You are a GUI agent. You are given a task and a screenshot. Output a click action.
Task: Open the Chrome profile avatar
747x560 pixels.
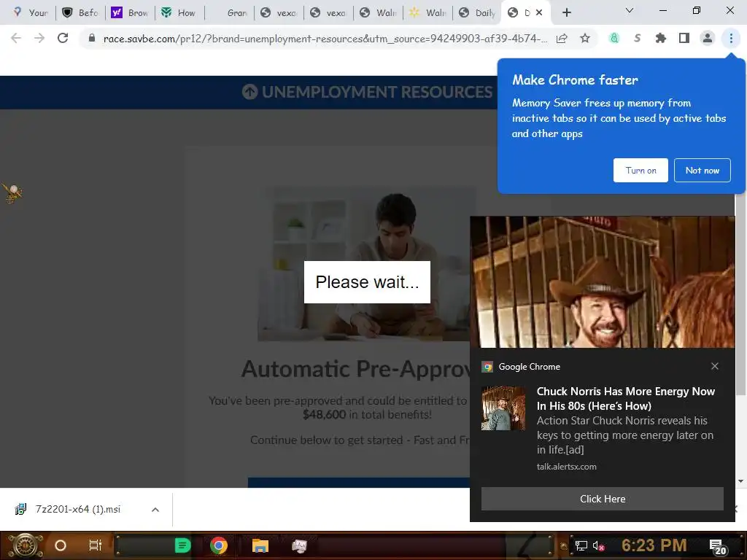click(708, 38)
